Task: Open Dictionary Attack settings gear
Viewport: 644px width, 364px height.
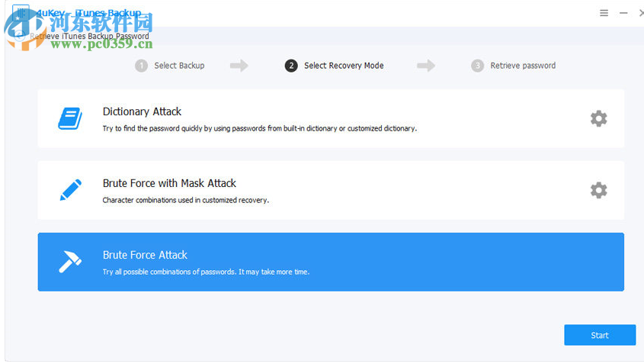Action: click(x=598, y=118)
